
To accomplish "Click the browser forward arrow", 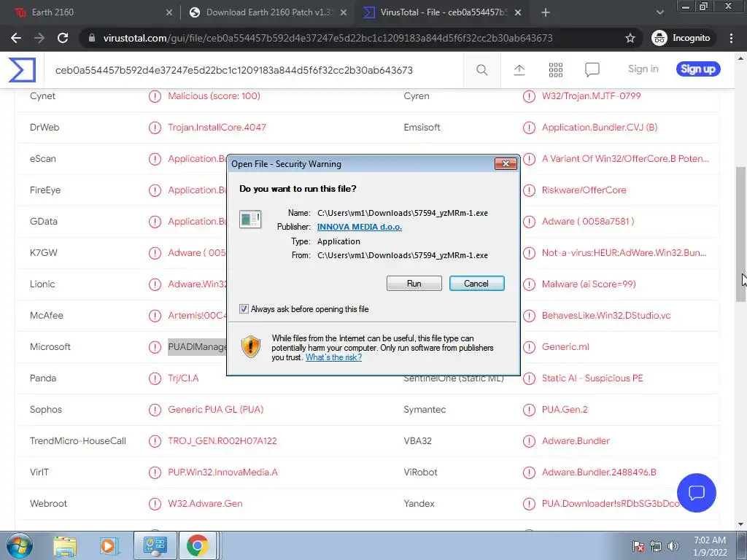I will [39, 38].
